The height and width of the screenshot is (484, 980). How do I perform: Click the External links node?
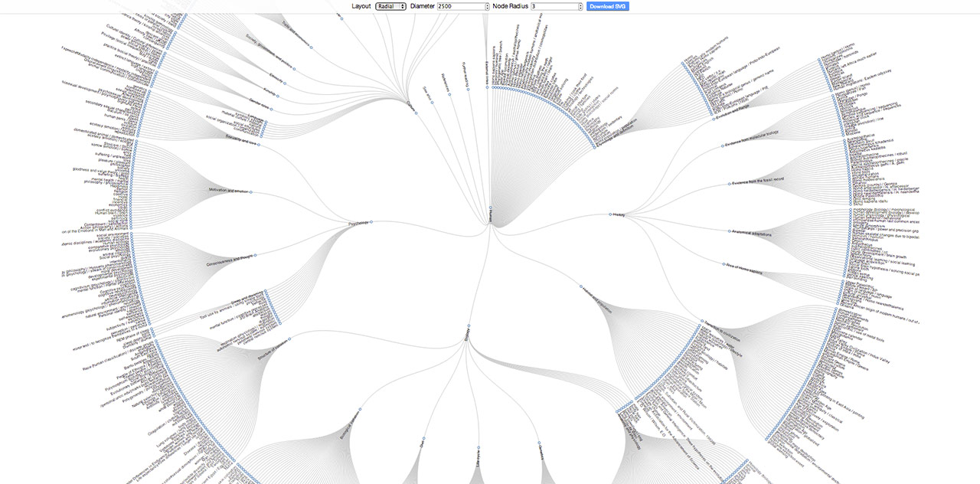pos(487,88)
